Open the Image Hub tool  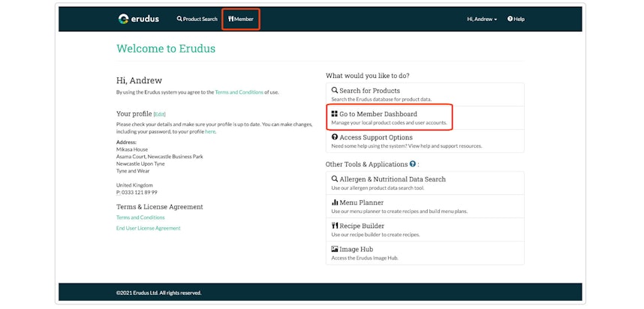(x=425, y=253)
